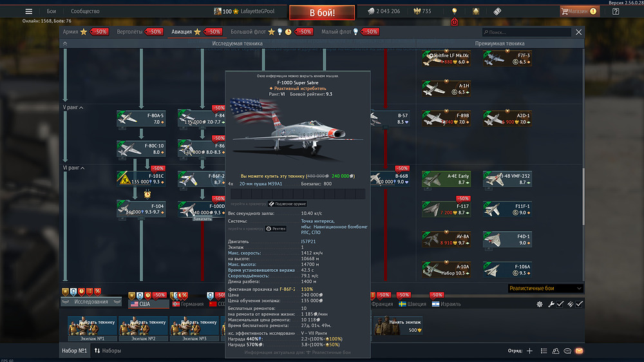Select the B-66B bomber card
The height and width of the screenshot is (362, 644).
click(x=390, y=178)
